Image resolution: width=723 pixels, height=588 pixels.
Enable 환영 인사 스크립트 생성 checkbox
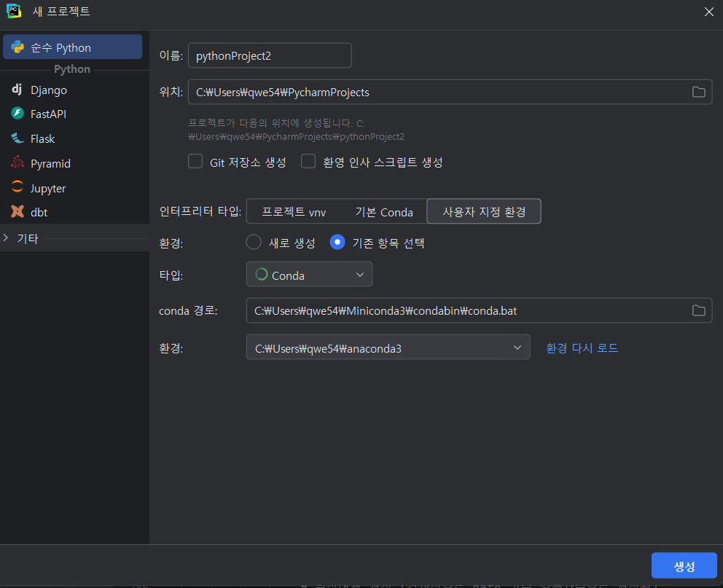point(308,162)
